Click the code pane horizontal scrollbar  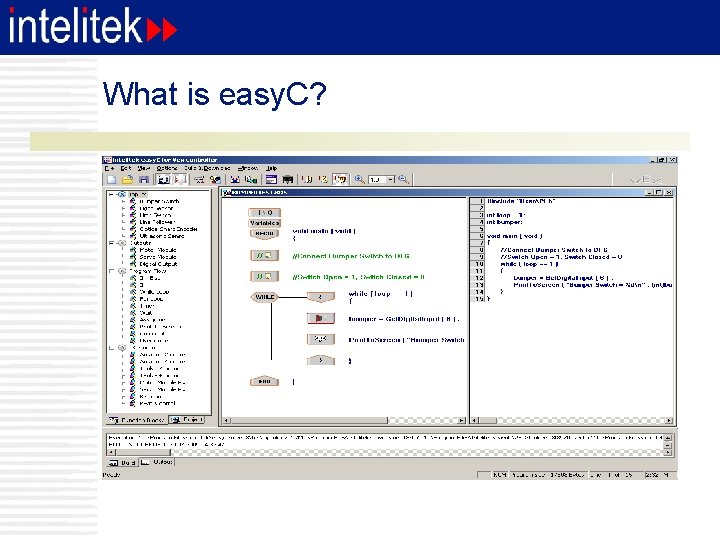572,420
